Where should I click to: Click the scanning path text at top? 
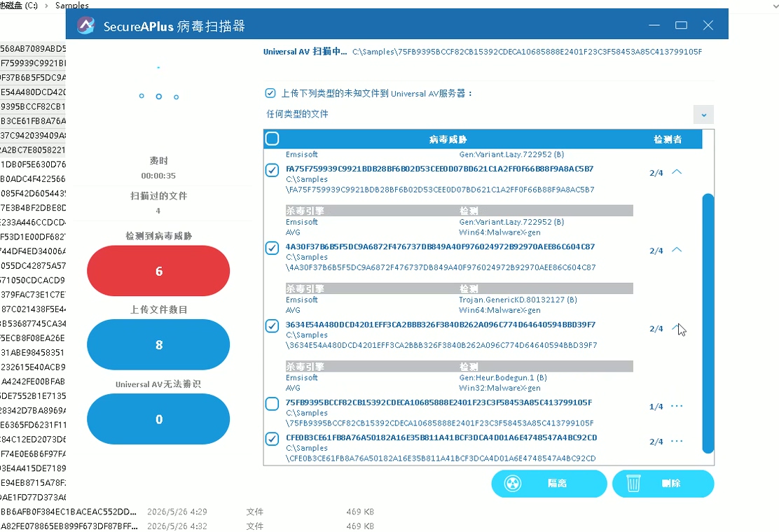527,52
